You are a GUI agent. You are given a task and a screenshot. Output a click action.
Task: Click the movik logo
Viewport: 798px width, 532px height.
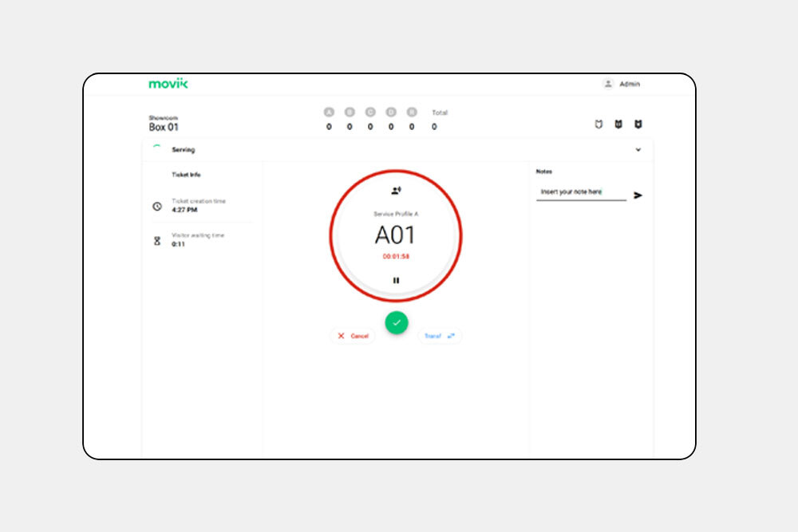168,84
